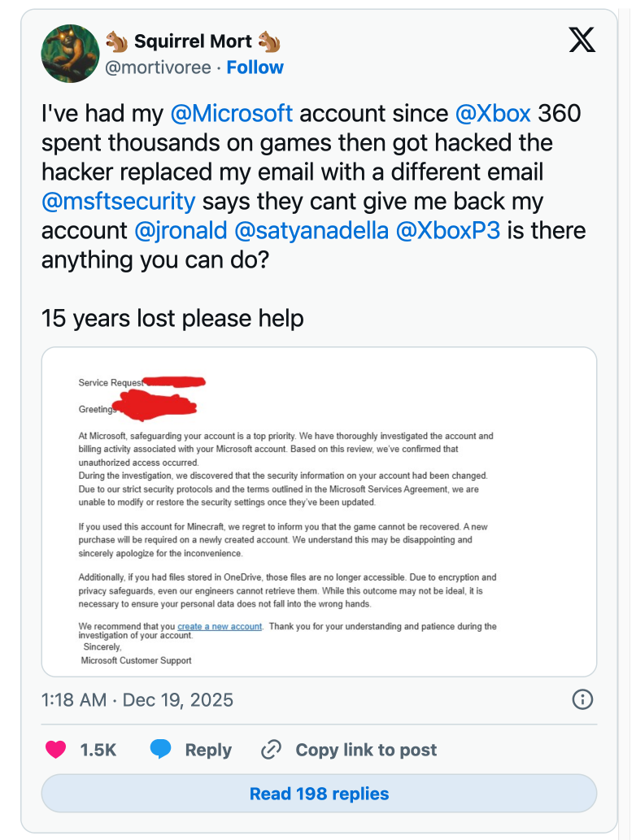Click the X logo icon
Viewport: 636px width, 840px height.
tap(582, 40)
